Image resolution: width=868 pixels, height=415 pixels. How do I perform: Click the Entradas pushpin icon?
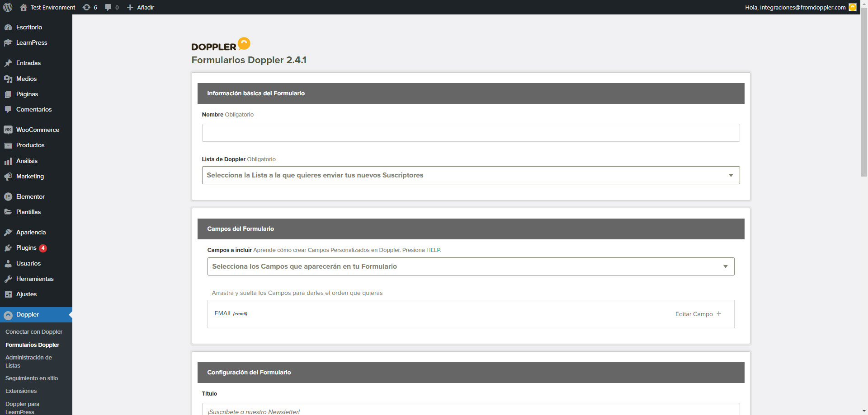[8, 63]
